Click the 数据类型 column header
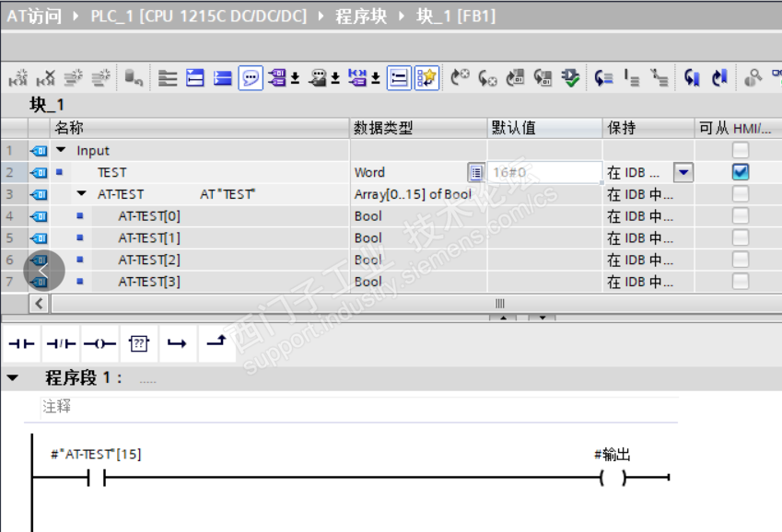 [x=418, y=128]
